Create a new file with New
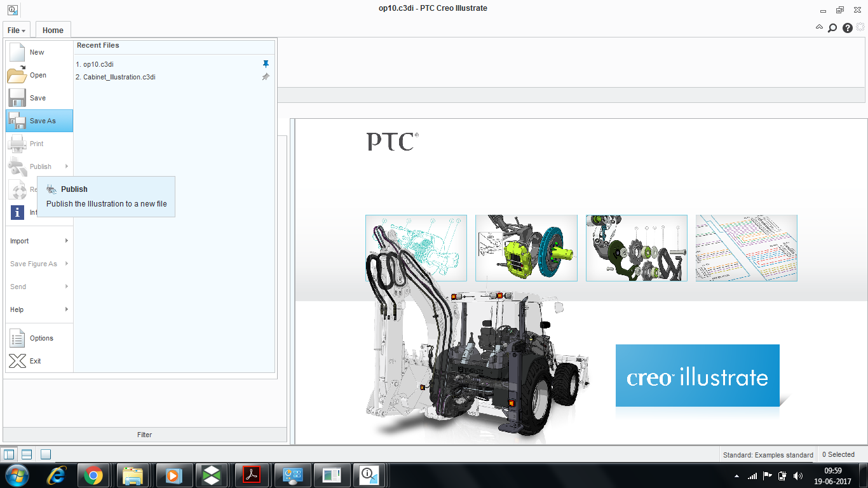 [x=39, y=52]
